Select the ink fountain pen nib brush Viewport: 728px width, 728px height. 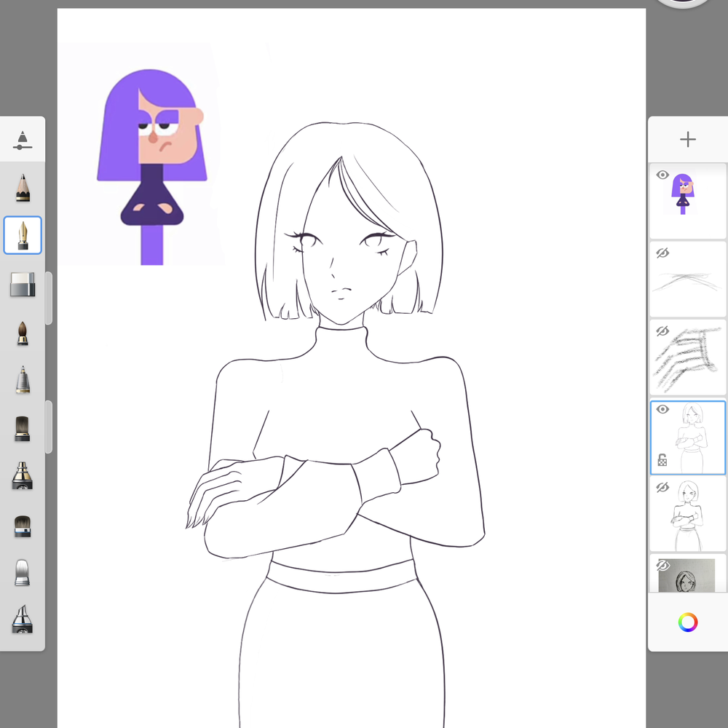coord(23,235)
